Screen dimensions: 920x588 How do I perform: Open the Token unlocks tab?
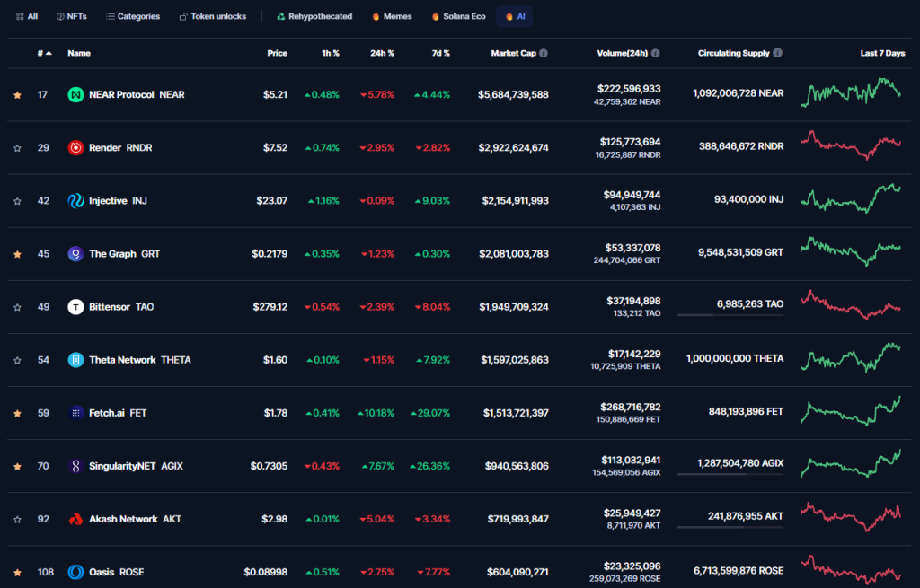[213, 16]
